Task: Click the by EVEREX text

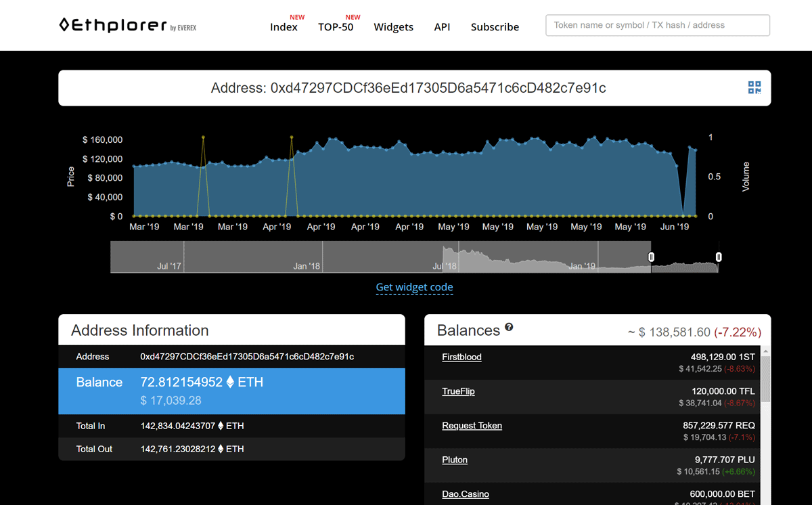Action: (183, 28)
